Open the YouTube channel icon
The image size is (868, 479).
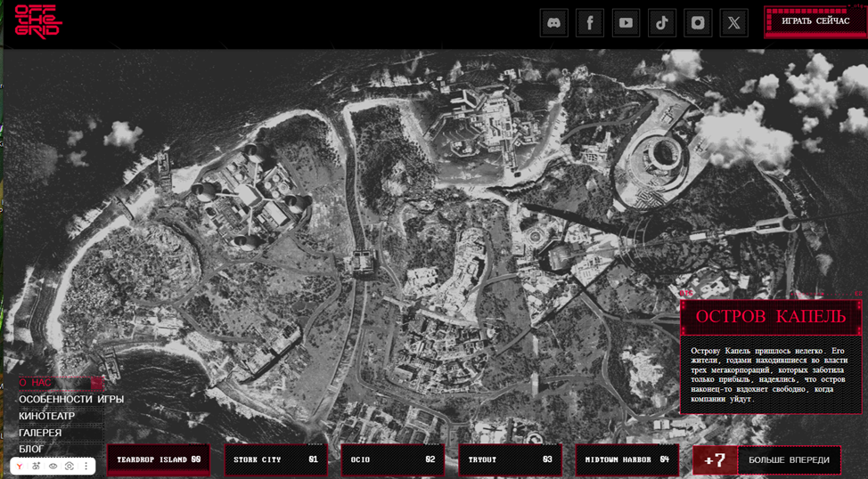[626, 22]
